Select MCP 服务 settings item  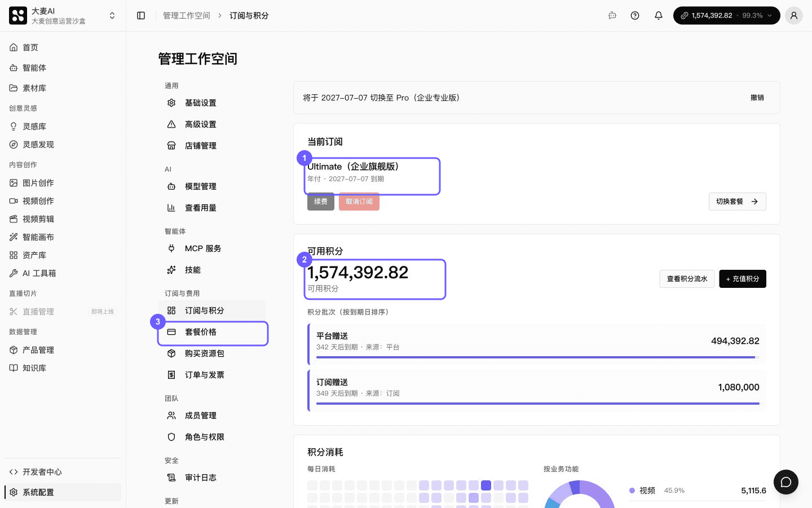point(212,248)
